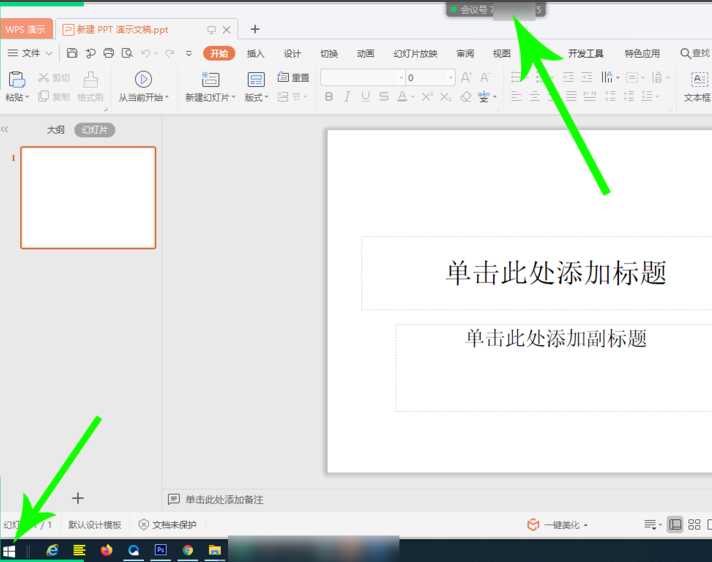Click the Format Painter (格式刷) icon
Screen dimensions: 712x562
point(91,80)
